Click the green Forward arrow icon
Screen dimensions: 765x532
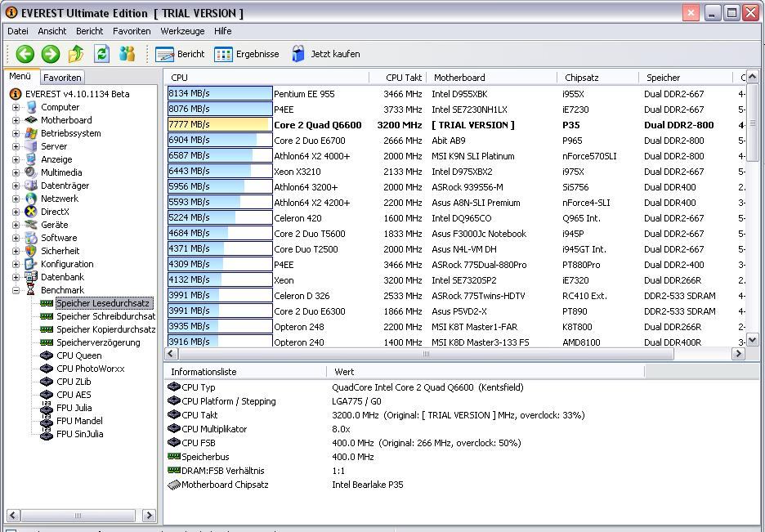click(50, 54)
